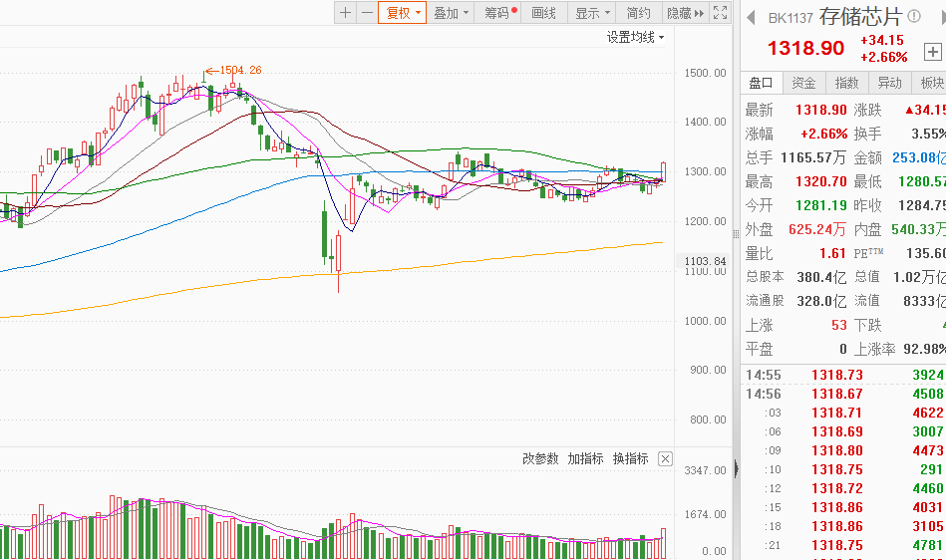Enter fullscreen chart mode icon
Viewport: 946px width, 560px height.
coord(719,13)
